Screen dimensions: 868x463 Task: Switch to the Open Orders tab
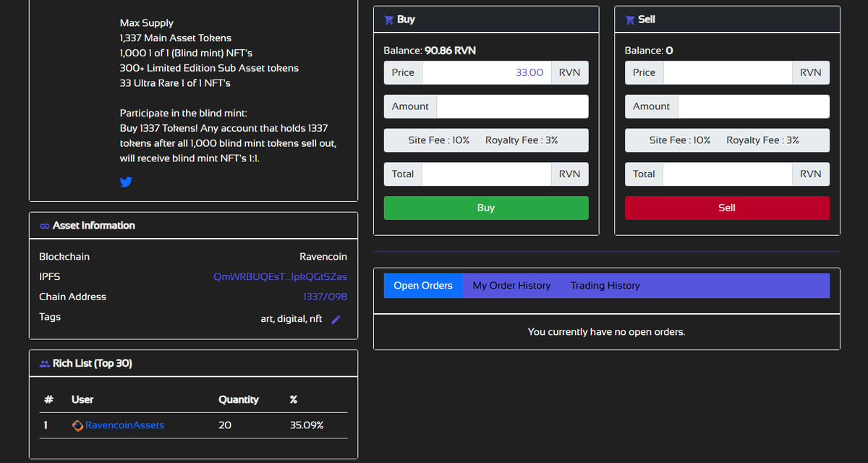point(423,286)
